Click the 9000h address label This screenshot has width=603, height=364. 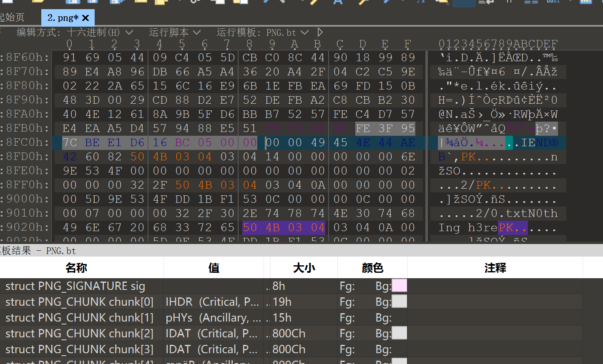point(28,199)
